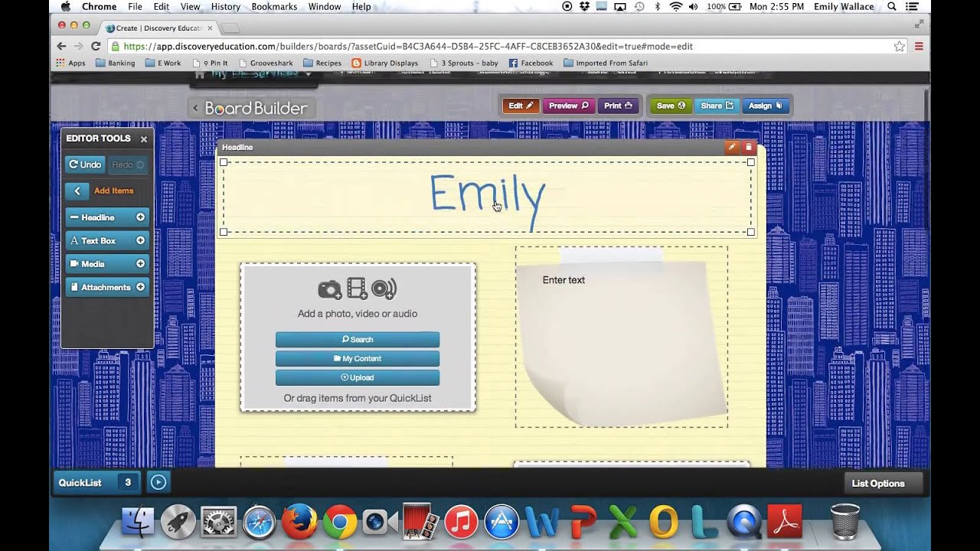Open the Banking bookmarks folder

pyautogui.click(x=116, y=63)
